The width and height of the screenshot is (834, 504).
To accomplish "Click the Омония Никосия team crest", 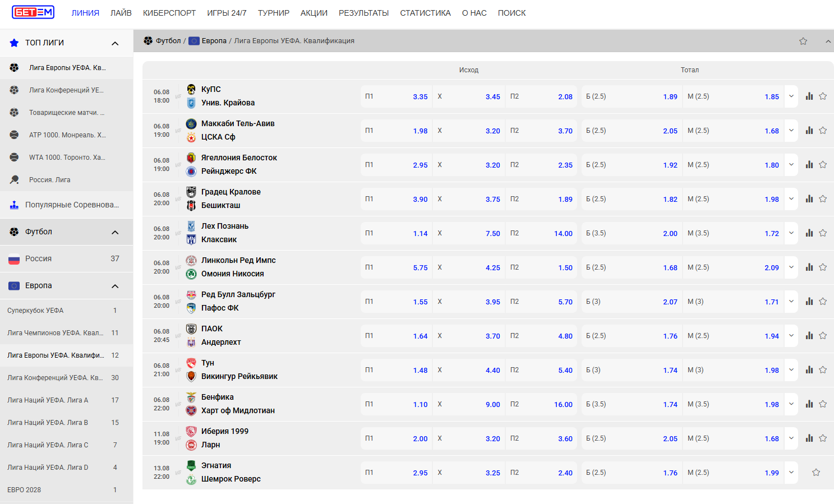I will click(191, 274).
